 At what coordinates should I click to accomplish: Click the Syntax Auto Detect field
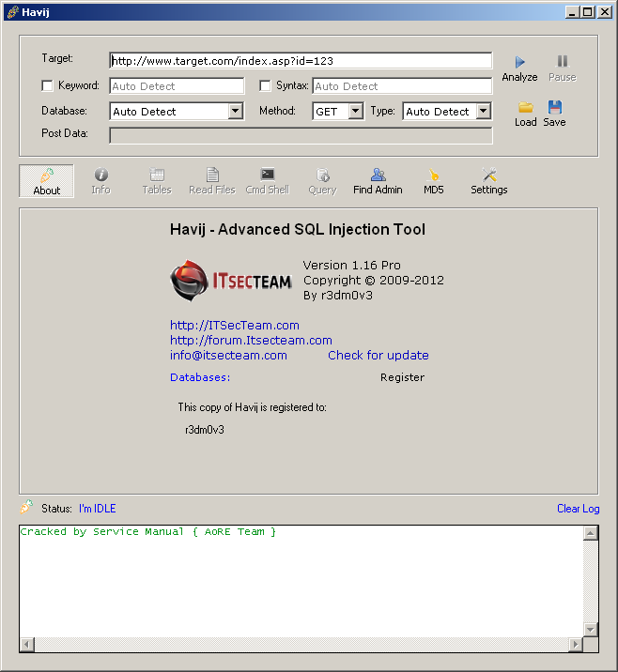pos(402,86)
